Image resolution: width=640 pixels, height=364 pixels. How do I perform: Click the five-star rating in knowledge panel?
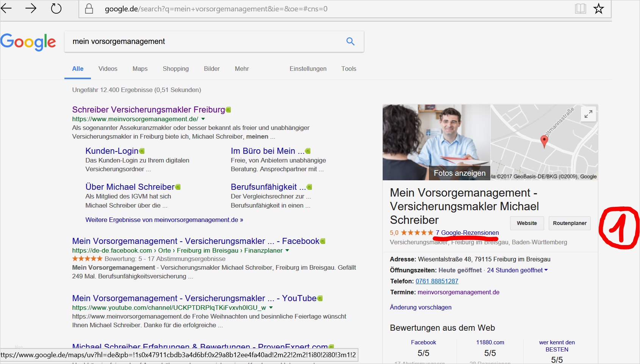click(417, 233)
